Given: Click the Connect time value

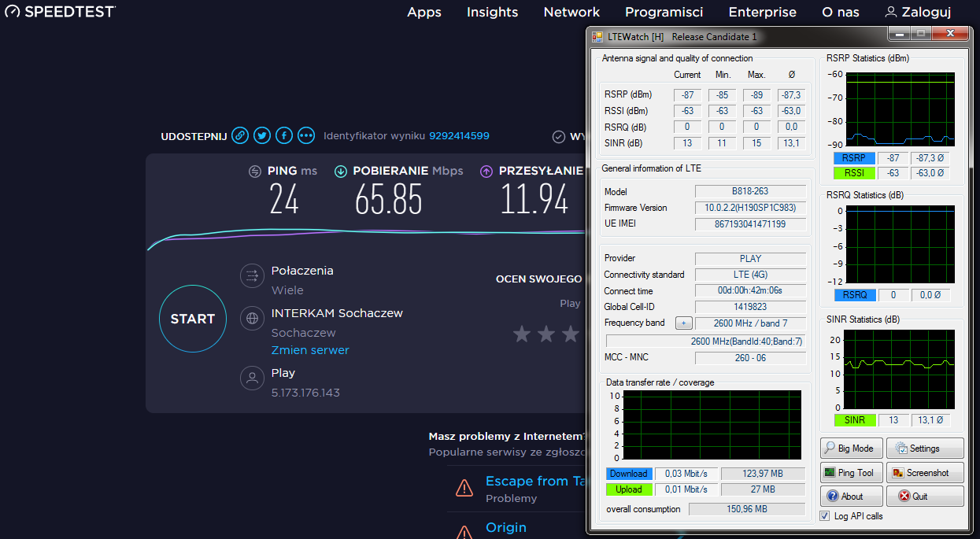Looking at the screenshot, I should 750,290.
